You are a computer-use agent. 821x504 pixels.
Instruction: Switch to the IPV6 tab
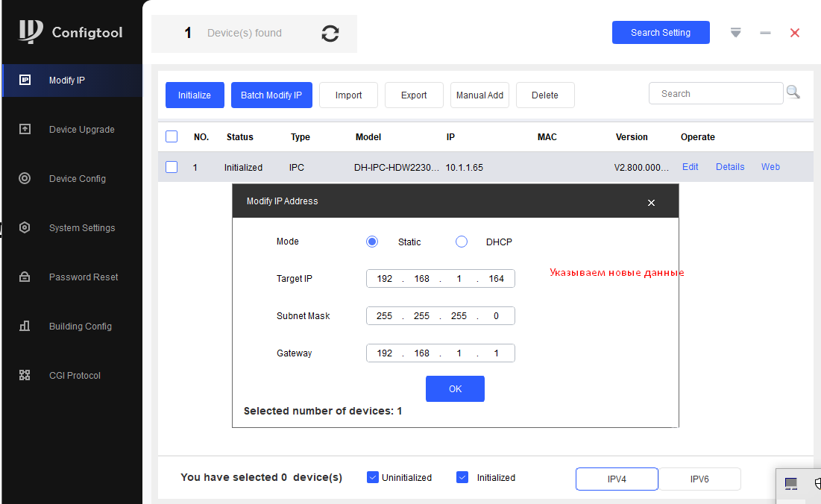coord(699,479)
